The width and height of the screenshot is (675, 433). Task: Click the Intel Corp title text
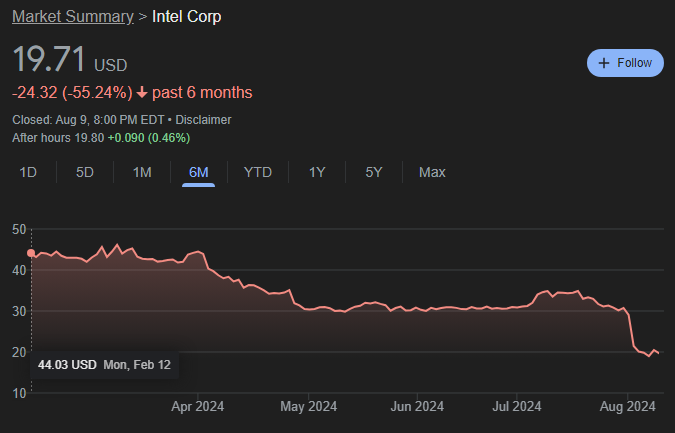(187, 17)
